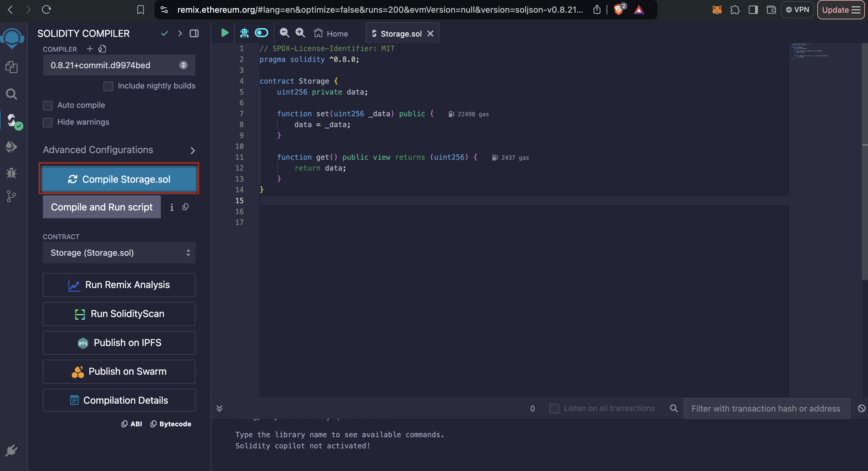Image resolution: width=868 pixels, height=471 pixels.
Task: Click the browser address bar URL
Action: click(x=380, y=10)
